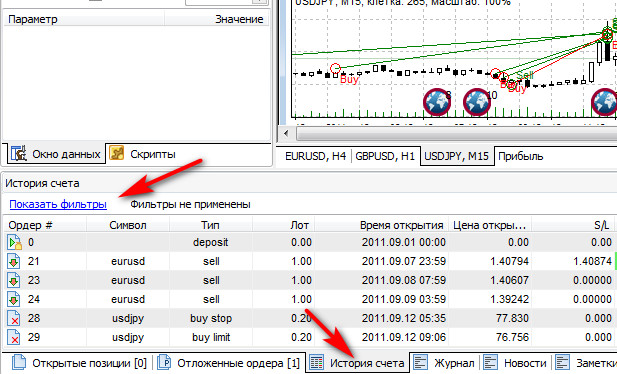Click S/L value 1.40874
The image size is (617, 374).
[x=592, y=261]
